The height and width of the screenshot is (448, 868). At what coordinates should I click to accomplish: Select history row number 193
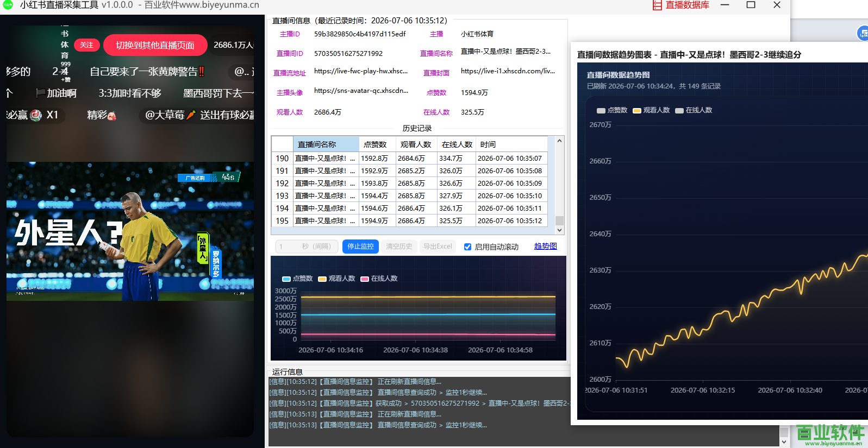282,196
